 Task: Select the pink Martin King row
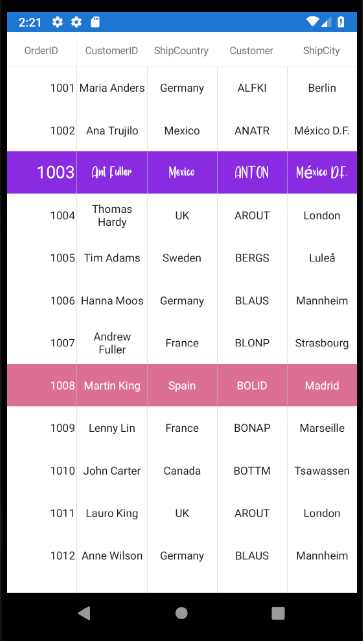tap(182, 385)
